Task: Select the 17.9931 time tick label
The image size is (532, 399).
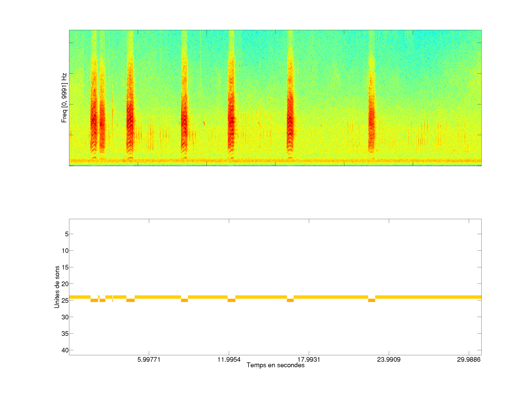Action: pos(309,359)
